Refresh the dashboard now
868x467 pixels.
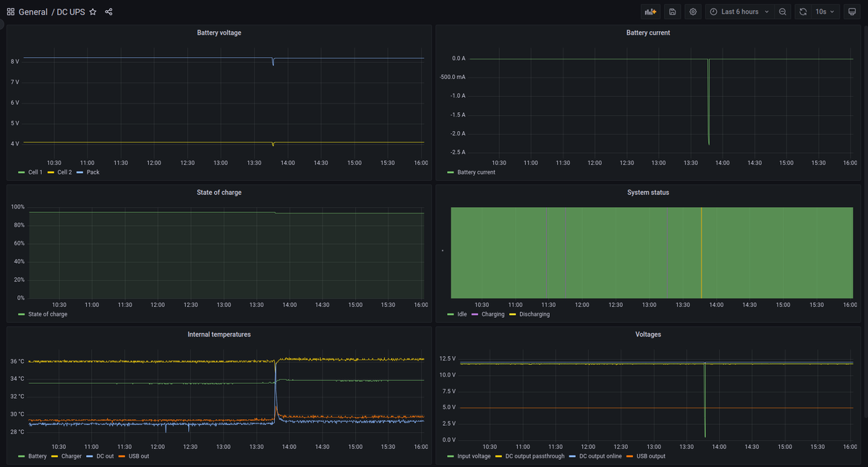[x=803, y=12]
